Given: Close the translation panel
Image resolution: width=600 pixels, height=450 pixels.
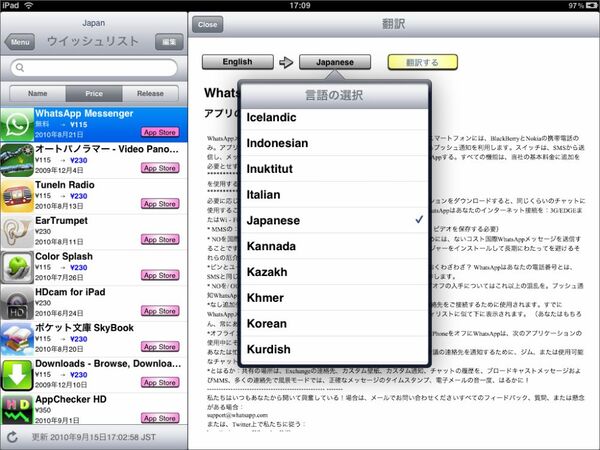Looking at the screenshot, I should click(x=208, y=24).
